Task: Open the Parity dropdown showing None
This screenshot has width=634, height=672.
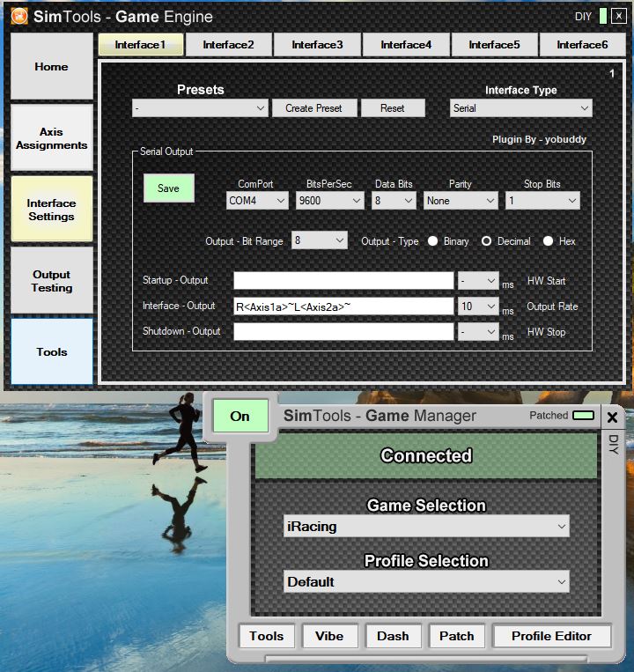Action: pyautogui.click(x=461, y=201)
